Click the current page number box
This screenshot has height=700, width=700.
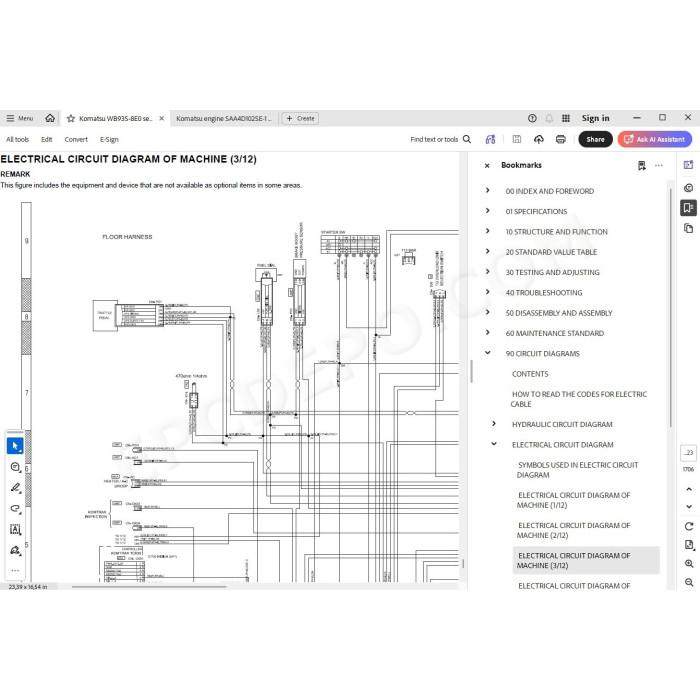click(688, 453)
